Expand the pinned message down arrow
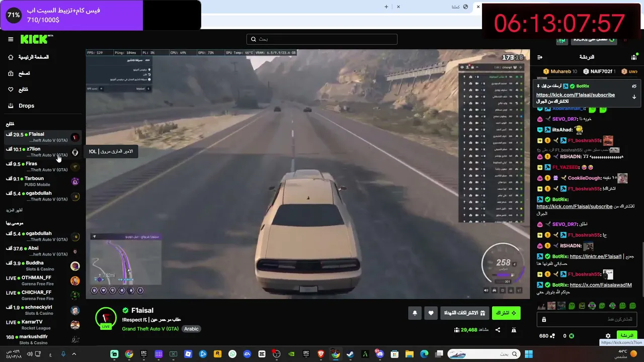This screenshot has width=644, height=362. click(634, 97)
